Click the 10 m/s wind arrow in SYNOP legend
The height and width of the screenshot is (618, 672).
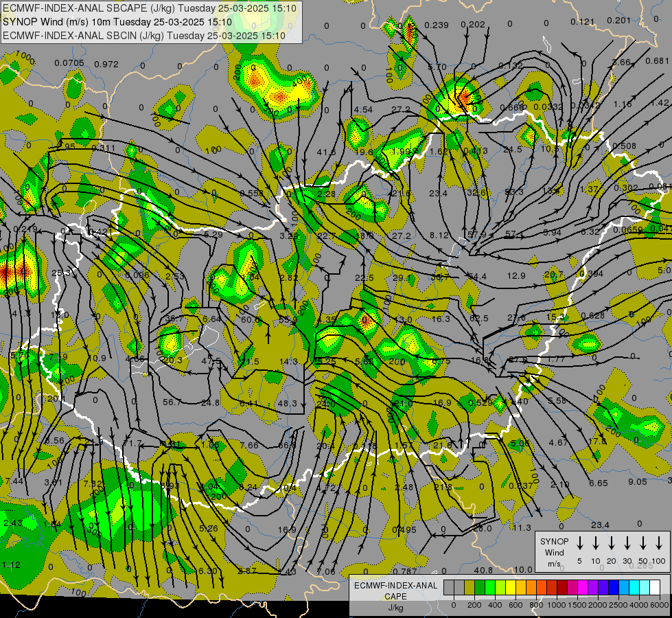point(595,543)
